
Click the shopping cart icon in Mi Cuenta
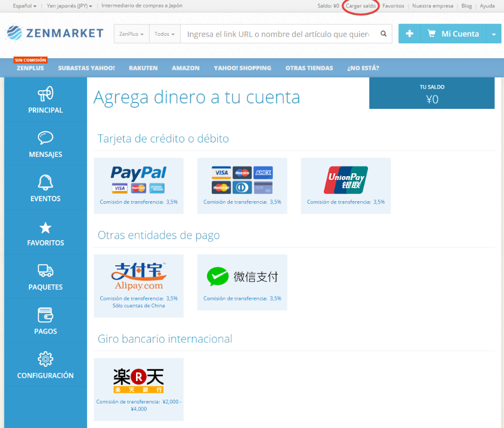click(x=431, y=34)
